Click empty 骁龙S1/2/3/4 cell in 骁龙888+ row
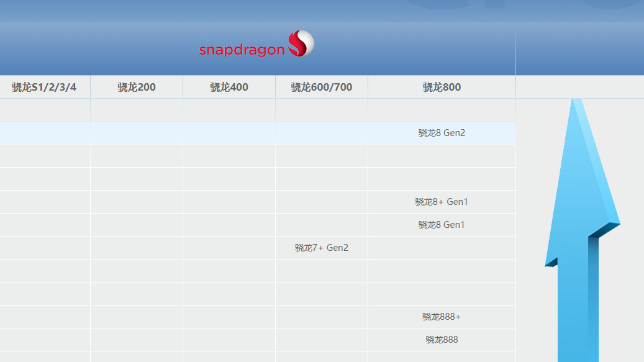644x362 pixels. coord(44,317)
